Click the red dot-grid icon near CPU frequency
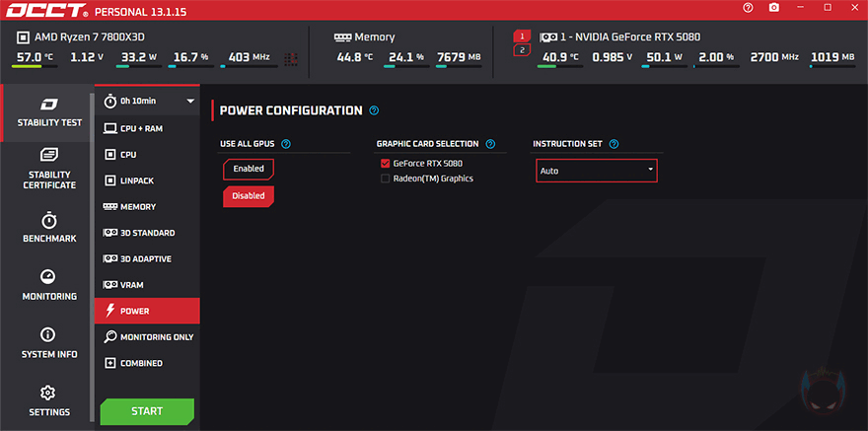The width and height of the screenshot is (868, 431). click(x=291, y=58)
